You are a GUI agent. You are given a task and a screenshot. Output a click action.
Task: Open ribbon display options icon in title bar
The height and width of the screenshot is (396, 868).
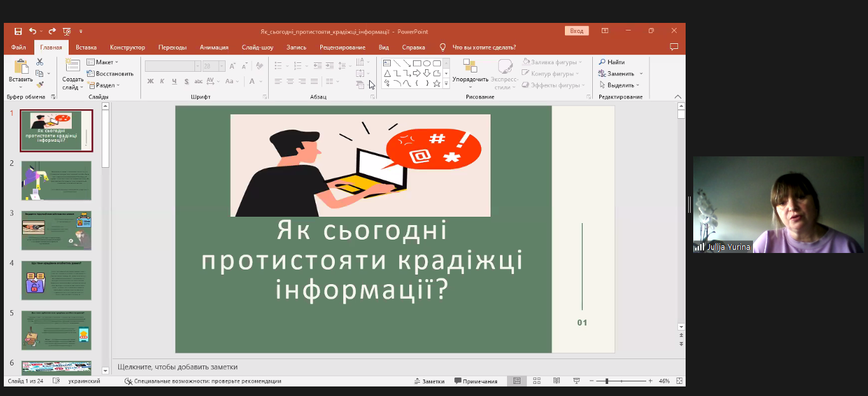[x=605, y=31]
